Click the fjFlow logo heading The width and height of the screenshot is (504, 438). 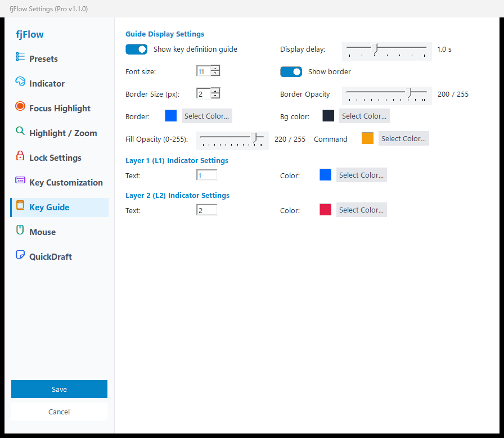[30, 34]
